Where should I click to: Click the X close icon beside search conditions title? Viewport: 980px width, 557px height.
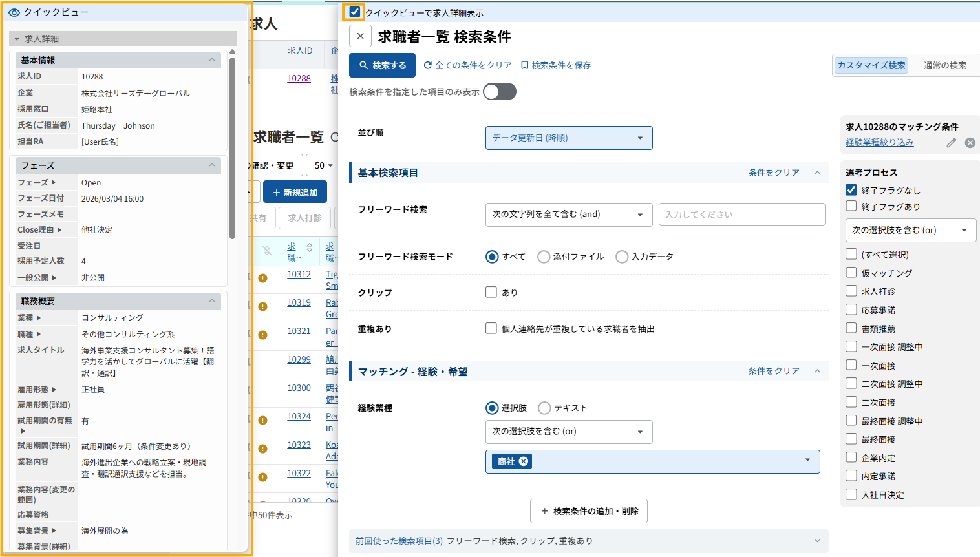(360, 36)
